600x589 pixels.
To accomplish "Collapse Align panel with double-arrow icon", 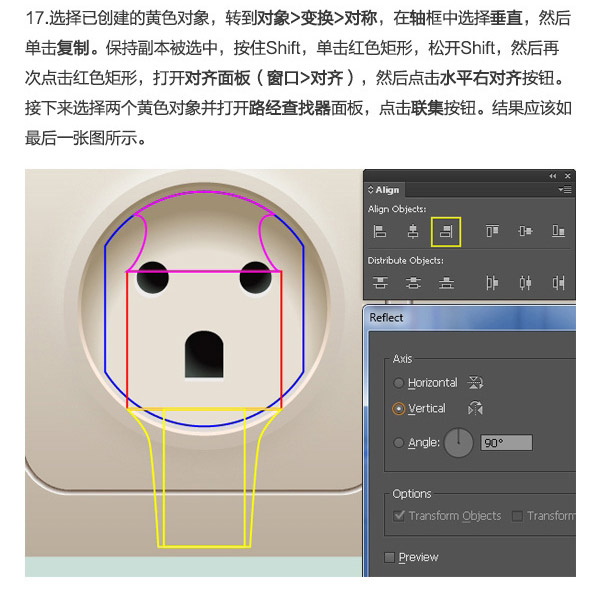I will 553,176.
